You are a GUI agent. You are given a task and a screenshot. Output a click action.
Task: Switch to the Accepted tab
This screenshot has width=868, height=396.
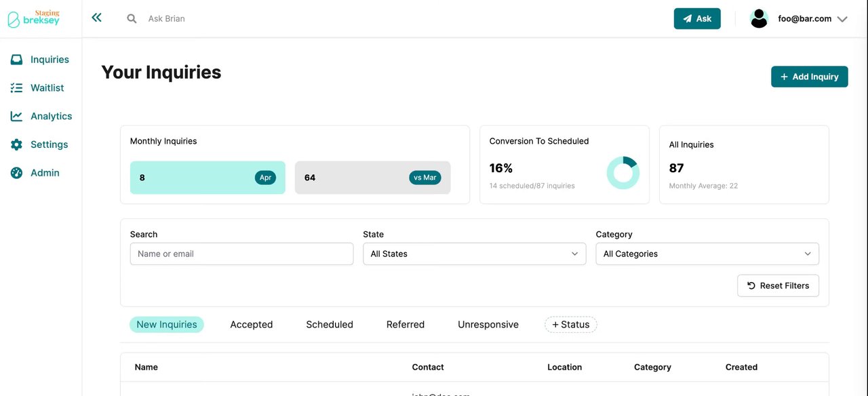[x=251, y=324]
